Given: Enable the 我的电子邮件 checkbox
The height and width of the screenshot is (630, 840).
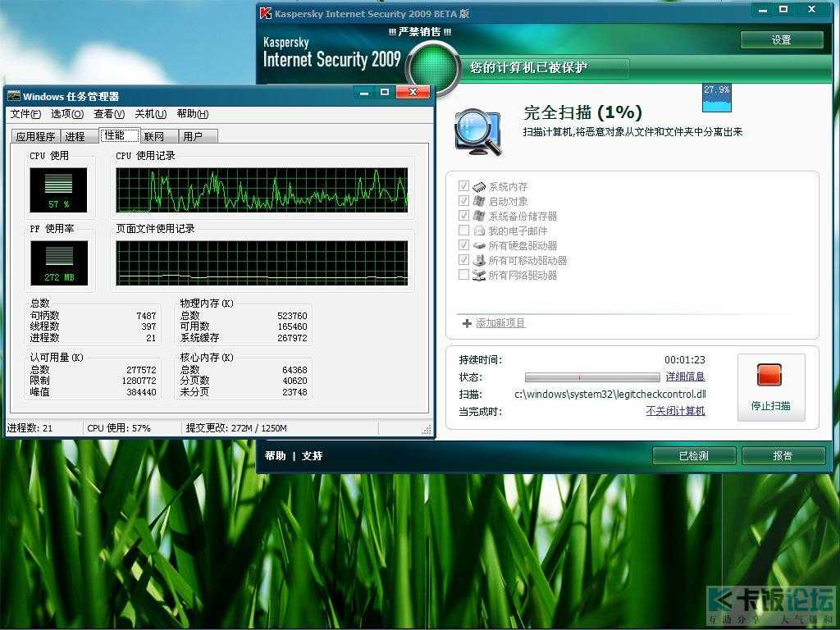Looking at the screenshot, I should point(464,230).
